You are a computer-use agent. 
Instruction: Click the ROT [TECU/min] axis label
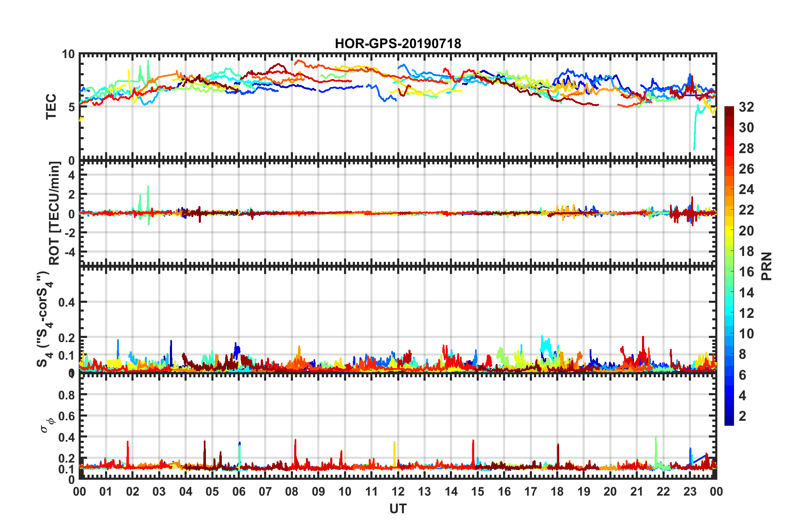click(54, 213)
